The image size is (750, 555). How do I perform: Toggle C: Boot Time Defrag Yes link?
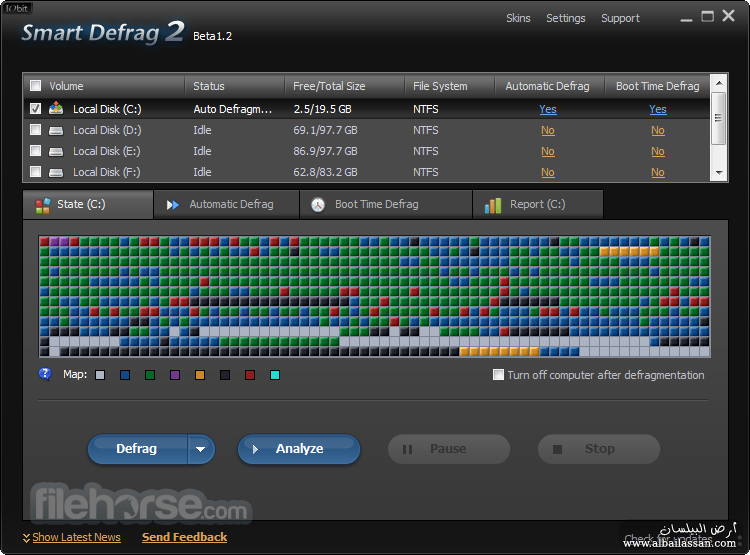tap(658, 110)
